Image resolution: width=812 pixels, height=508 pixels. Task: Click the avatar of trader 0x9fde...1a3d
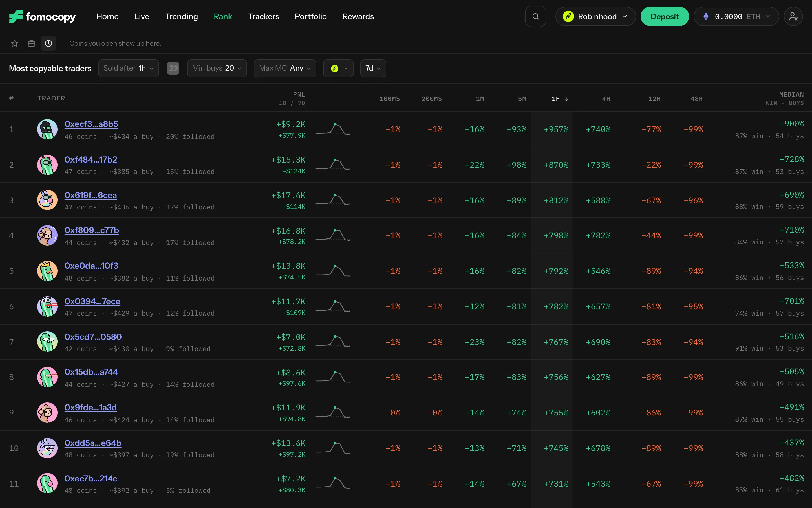click(47, 413)
